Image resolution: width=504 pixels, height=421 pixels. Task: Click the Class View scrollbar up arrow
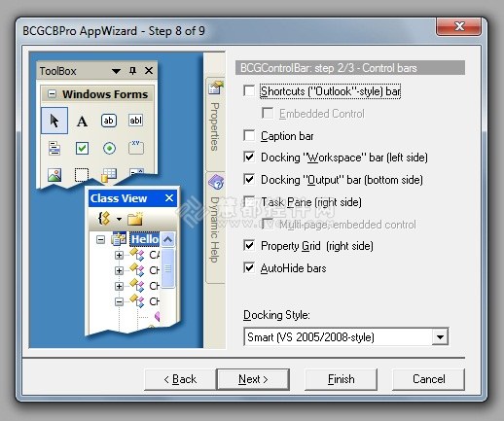click(x=167, y=240)
